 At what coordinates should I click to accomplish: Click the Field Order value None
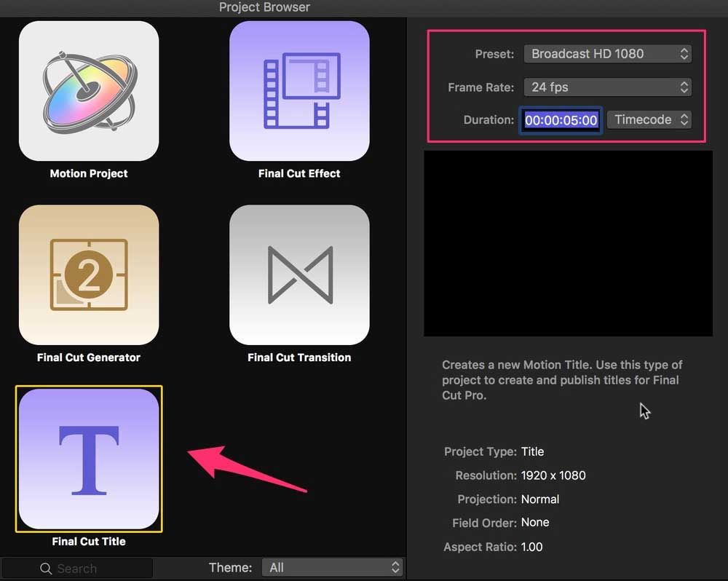tap(535, 523)
